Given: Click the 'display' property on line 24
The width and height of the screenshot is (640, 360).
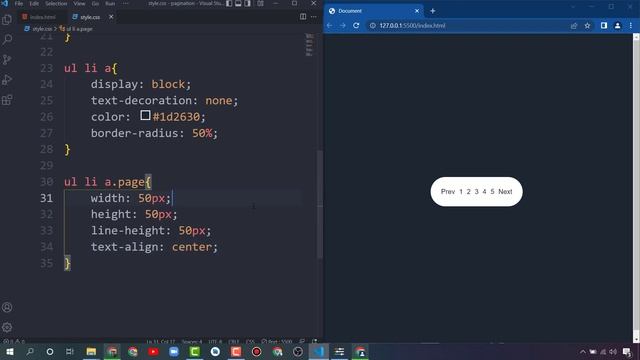Looking at the screenshot, I should click(114, 84).
